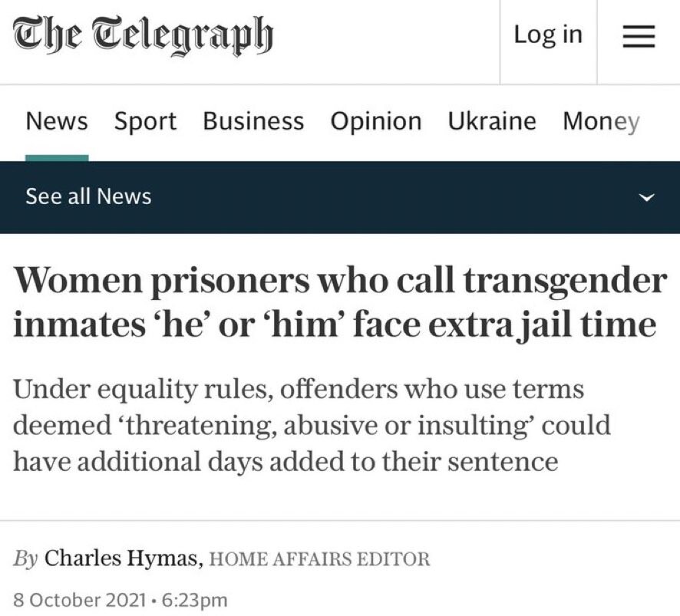
Task: Open the Money tab
Action: tap(601, 121)
